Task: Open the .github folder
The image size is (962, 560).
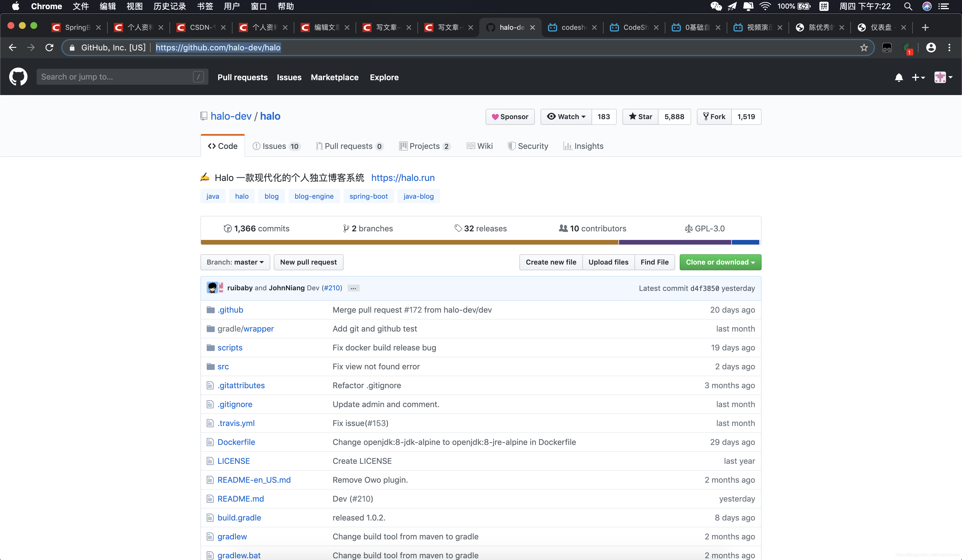Action: click(230, 309)
